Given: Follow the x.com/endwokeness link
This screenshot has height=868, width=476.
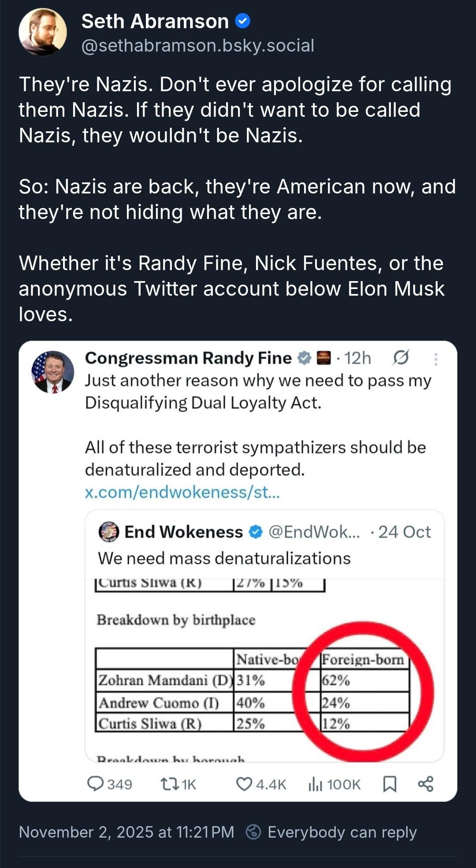Looking at the screenshot, I should 182,492.
